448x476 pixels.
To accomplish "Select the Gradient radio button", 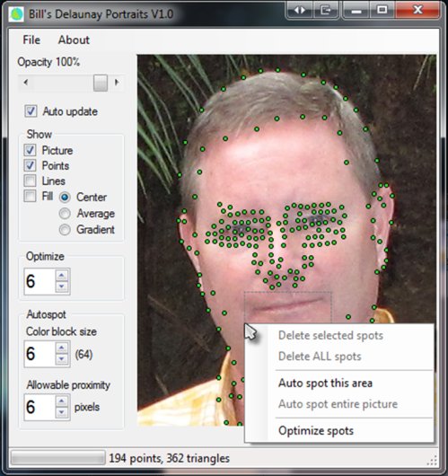I will tap(65, 230).
